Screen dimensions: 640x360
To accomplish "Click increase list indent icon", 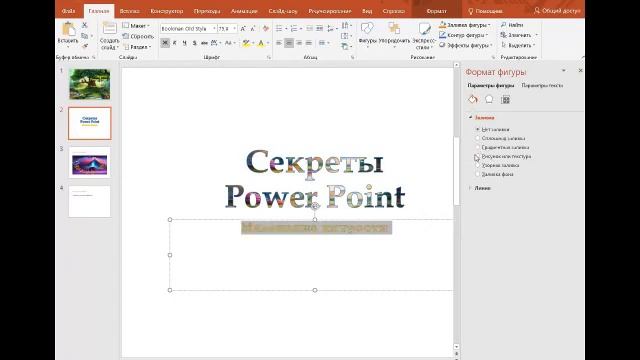I will [x=320, y=29].
